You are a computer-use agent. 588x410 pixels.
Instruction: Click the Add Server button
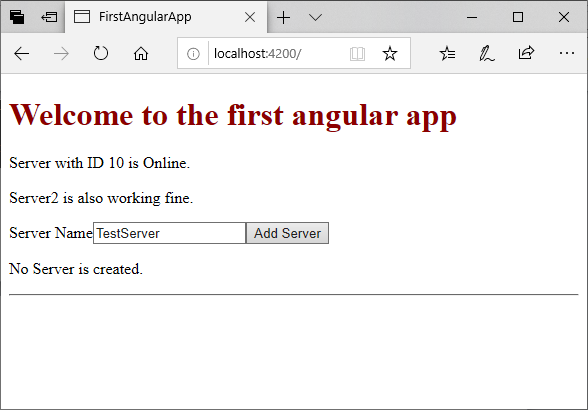point(288,233)
